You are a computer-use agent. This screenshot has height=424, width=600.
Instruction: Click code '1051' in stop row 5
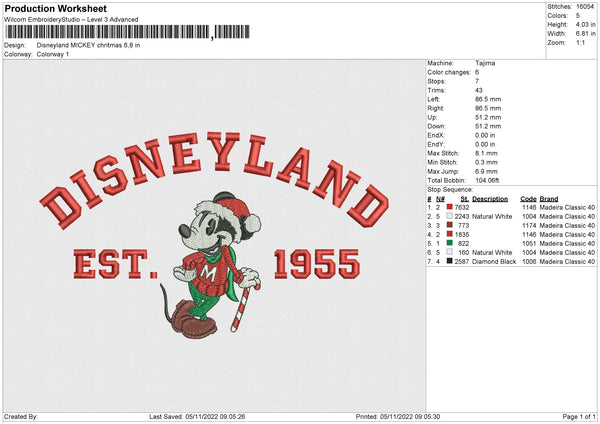pos(529,243)
